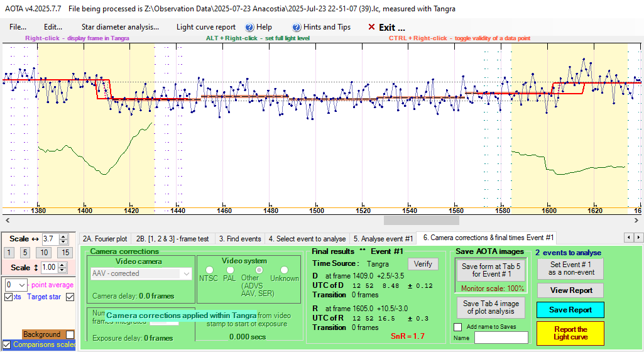
Task: Click left arrow of plot scrollbar
Action: (7, 220)
